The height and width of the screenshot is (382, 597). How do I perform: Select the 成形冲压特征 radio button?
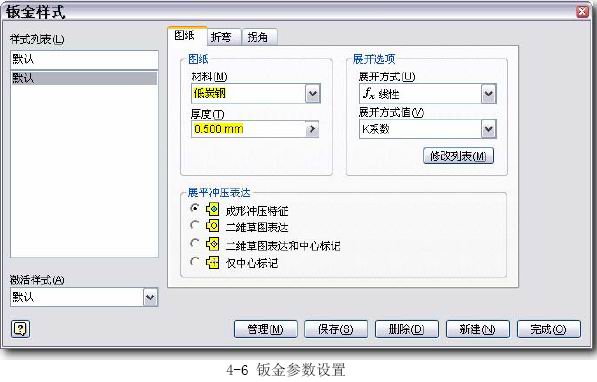[x=195, y=208]
